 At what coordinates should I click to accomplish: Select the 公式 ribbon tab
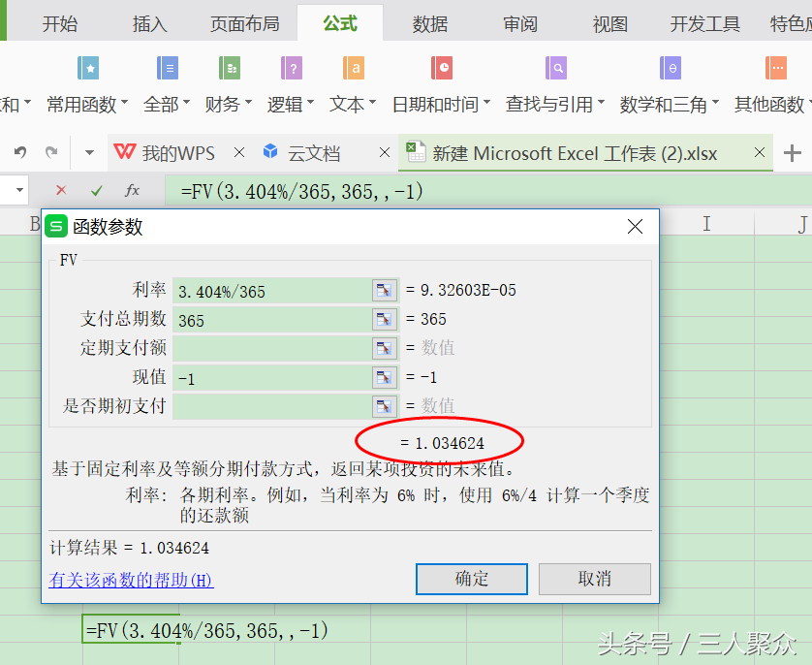point(340,23)
